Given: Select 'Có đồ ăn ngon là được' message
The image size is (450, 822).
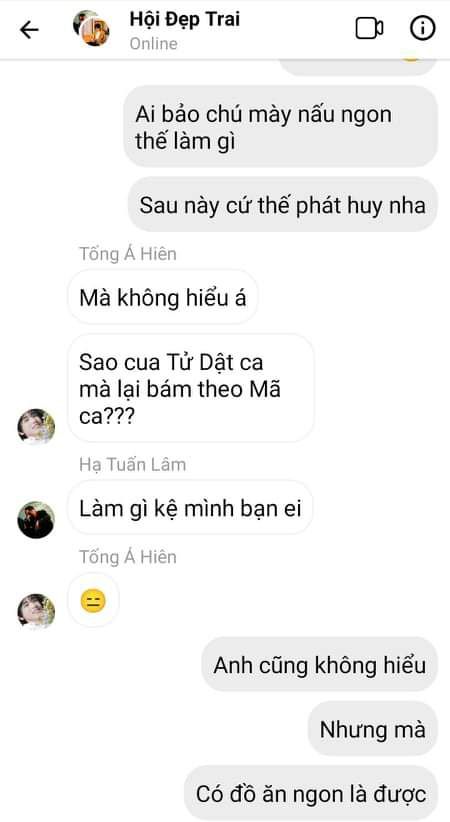Looking at the screenshot, I should pyautogui.click(x=310, y=793).
